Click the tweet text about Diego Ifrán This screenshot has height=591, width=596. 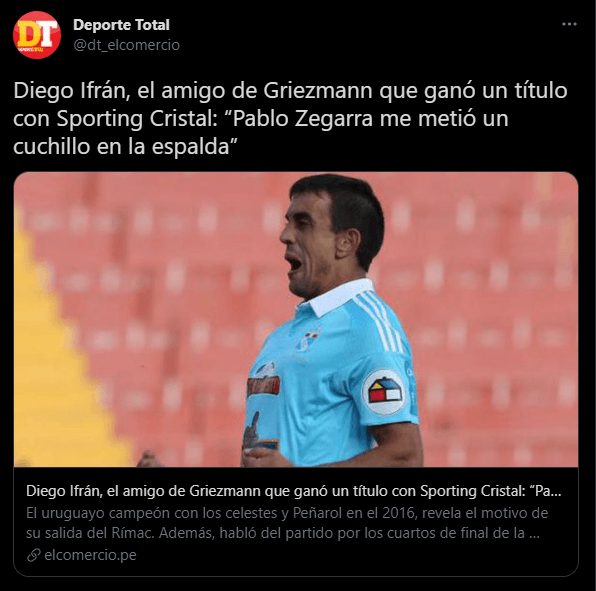pos(290,118)
